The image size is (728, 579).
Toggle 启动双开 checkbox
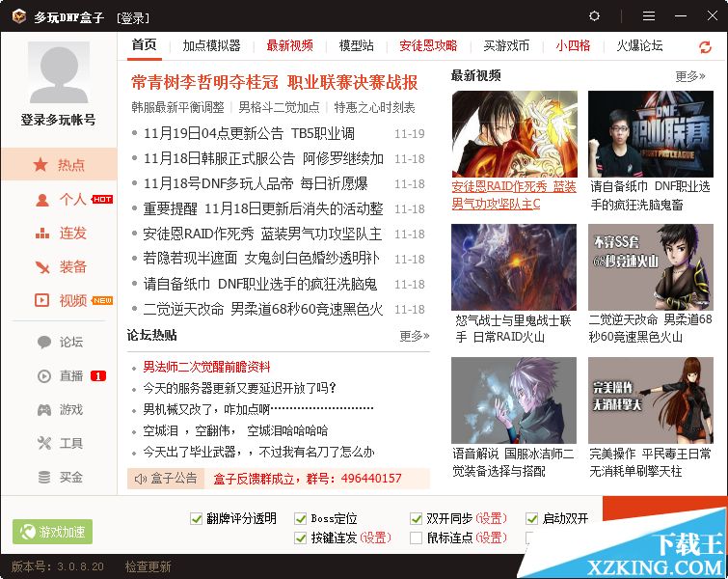pyautogui.click(x=531, y=518)
